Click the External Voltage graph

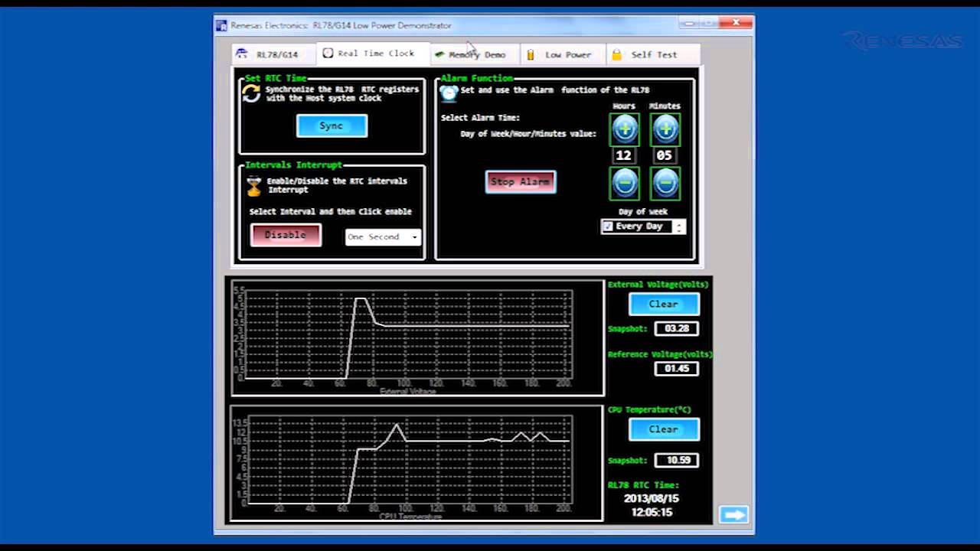[x=417, y=337]
